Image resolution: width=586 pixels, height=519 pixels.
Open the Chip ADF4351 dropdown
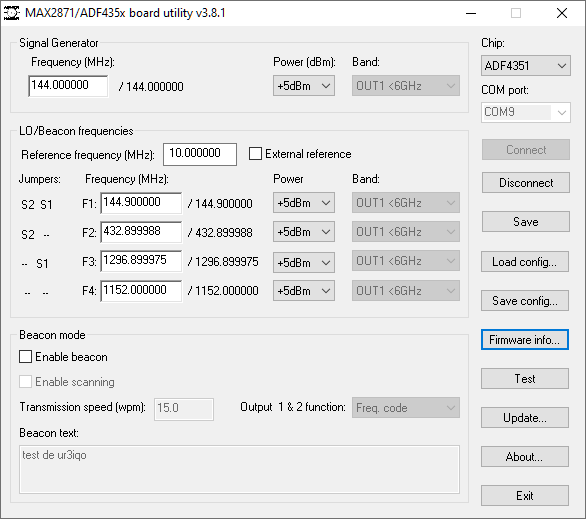(x=525, y=66)
